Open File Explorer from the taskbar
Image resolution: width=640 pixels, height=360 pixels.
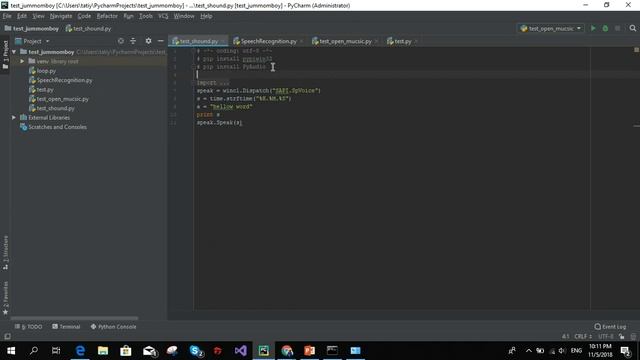point(103,351)
